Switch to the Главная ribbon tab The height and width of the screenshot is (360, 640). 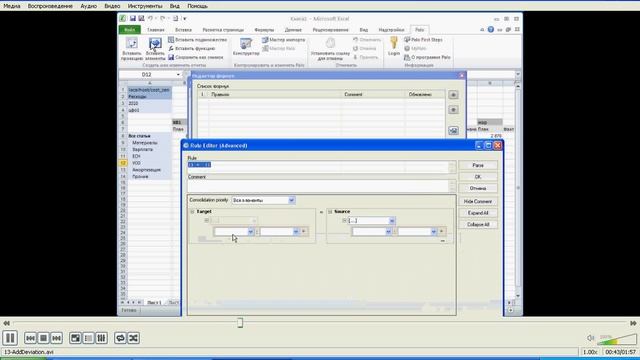point(156,30)
